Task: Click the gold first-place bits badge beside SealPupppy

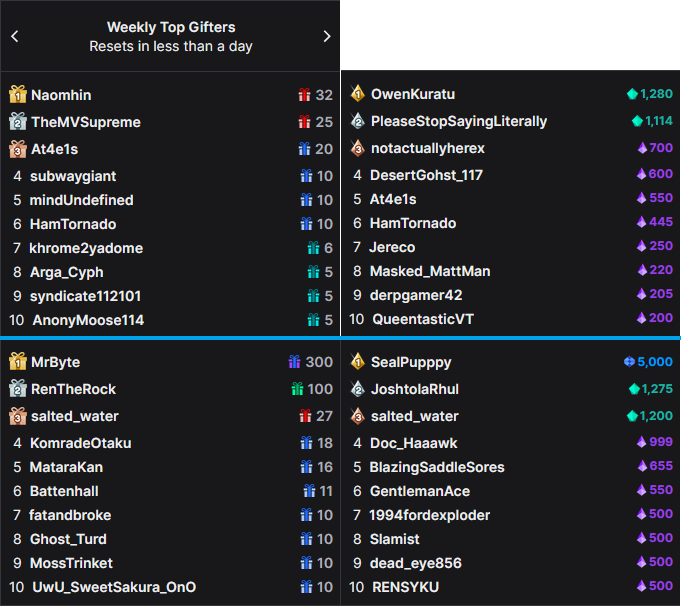Action: (x=357, y=361)
